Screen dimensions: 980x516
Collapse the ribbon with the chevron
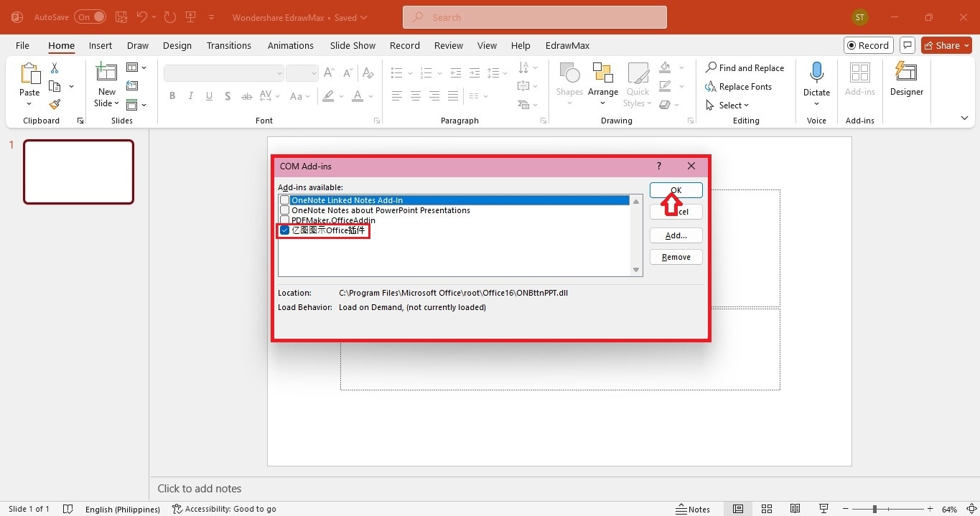964,118
